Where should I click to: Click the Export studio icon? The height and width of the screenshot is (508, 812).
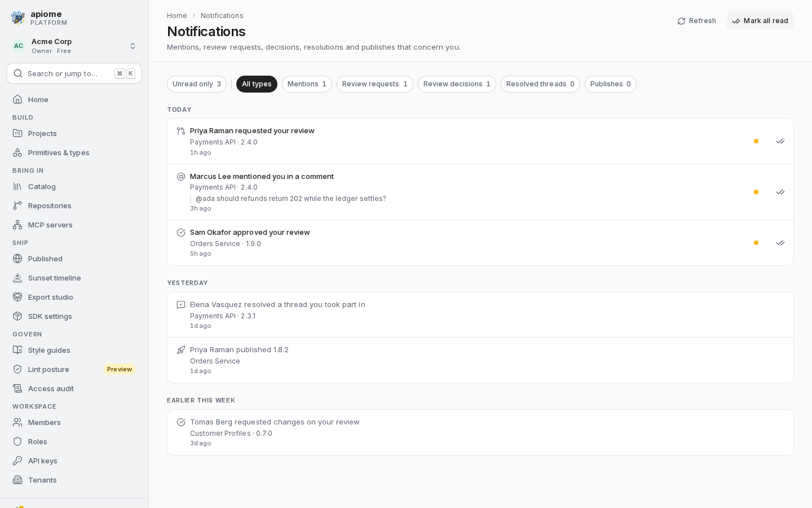pos(17,297)
